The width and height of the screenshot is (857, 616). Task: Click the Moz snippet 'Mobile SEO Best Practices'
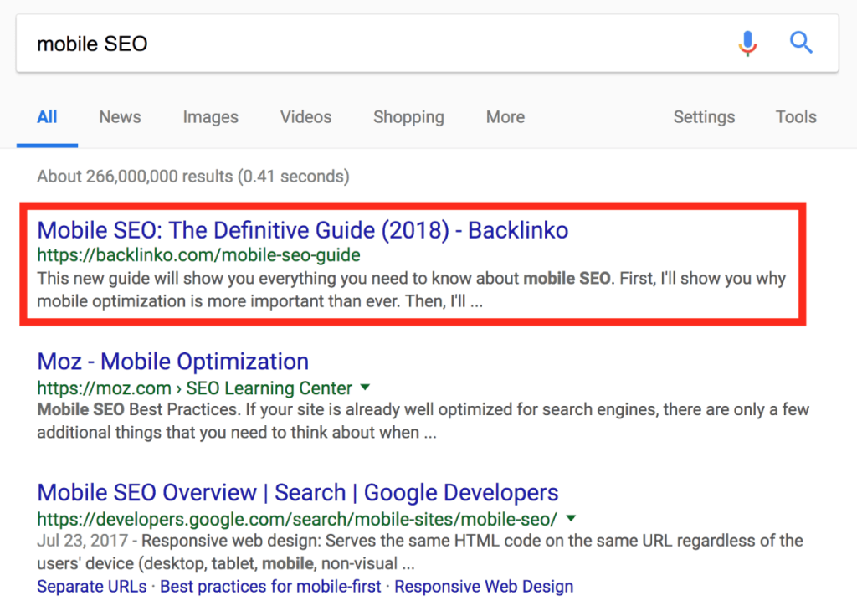(x=423, y=421)
